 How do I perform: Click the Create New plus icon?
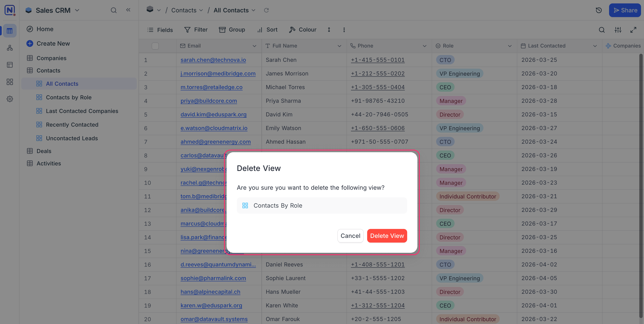30,43
